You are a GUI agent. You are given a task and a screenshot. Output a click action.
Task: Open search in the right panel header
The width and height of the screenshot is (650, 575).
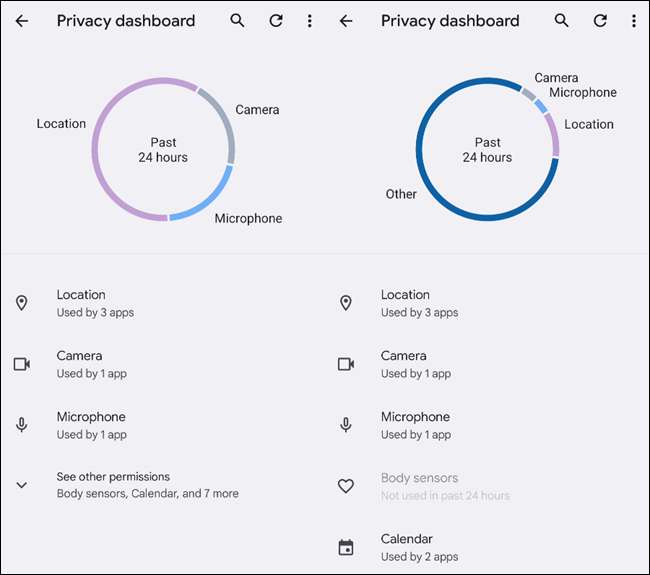coord(562,21)
